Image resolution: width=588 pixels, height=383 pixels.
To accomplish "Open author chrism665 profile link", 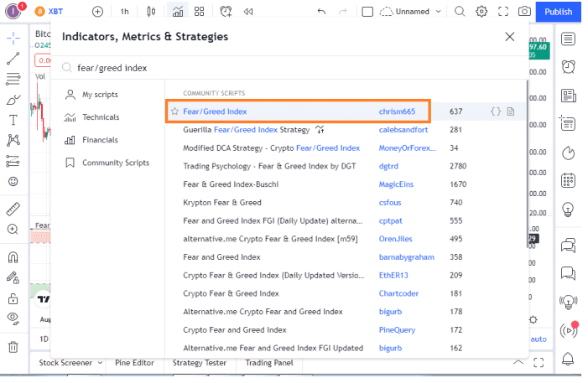I will coord(397,111).
